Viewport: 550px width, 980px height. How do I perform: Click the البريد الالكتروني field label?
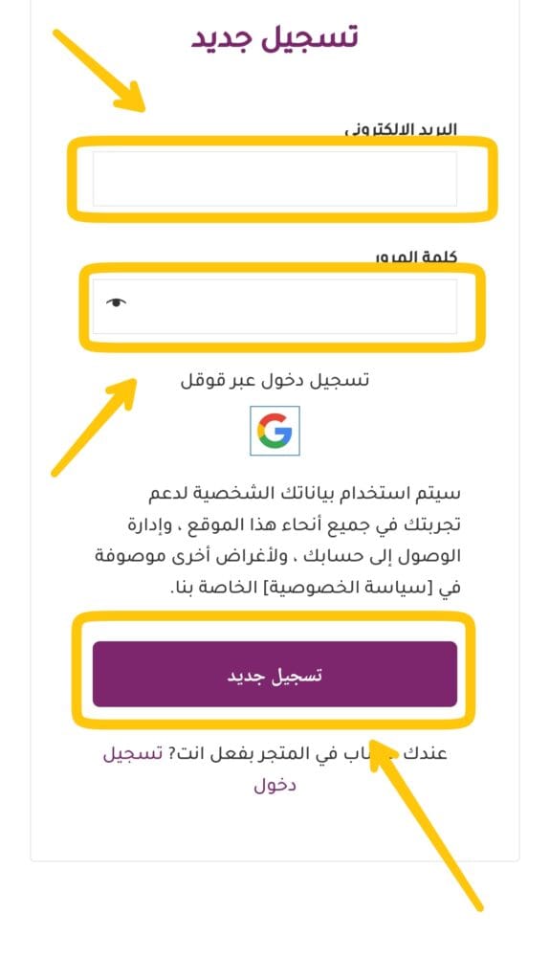pyautogui.click(x=401, y=129)
